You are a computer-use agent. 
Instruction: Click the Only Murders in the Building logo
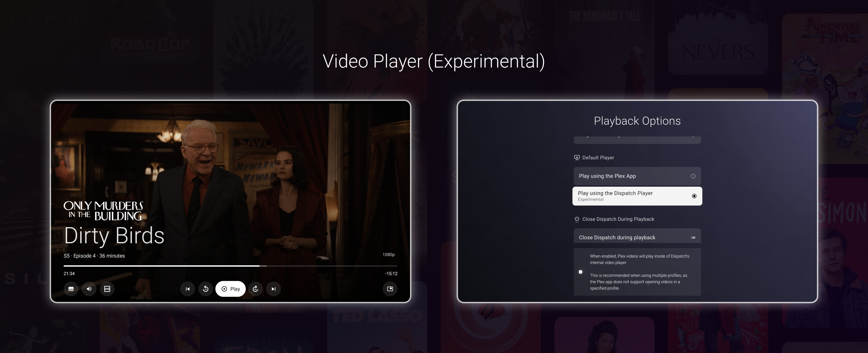[104, 211]
